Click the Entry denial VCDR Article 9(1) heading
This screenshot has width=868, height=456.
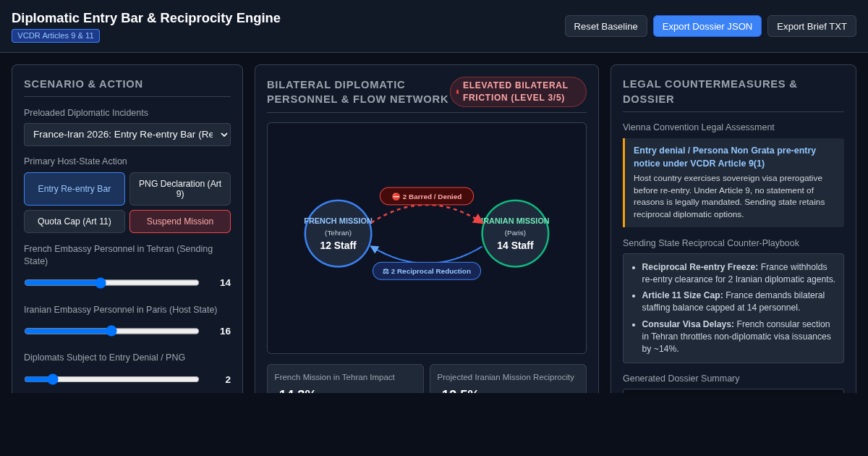(725, 157)
